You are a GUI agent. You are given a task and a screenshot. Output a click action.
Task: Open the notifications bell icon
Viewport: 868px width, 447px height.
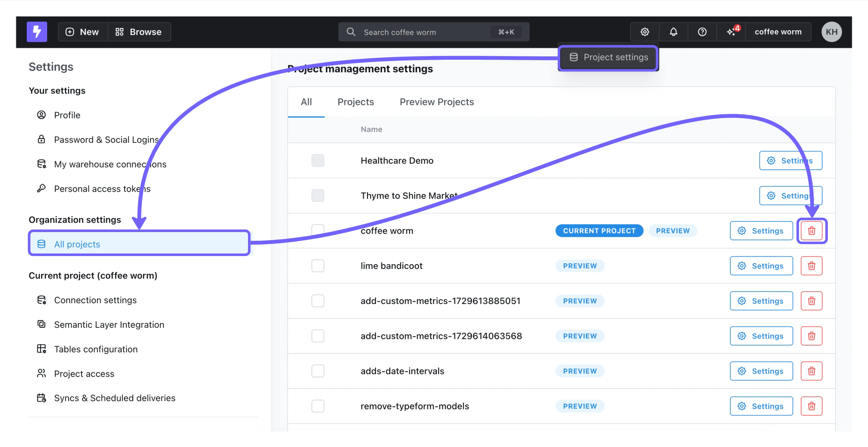tap(673, 32)
